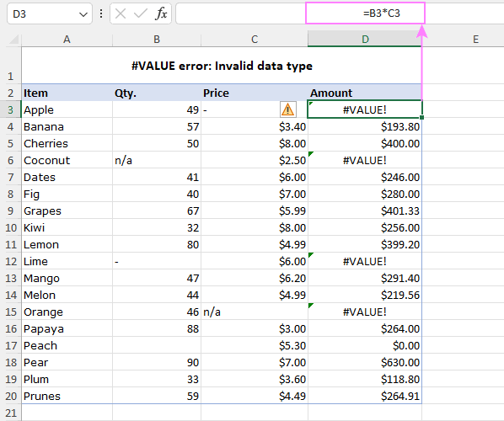
Task: Select column D header
Action: click(x=365, y=40)
